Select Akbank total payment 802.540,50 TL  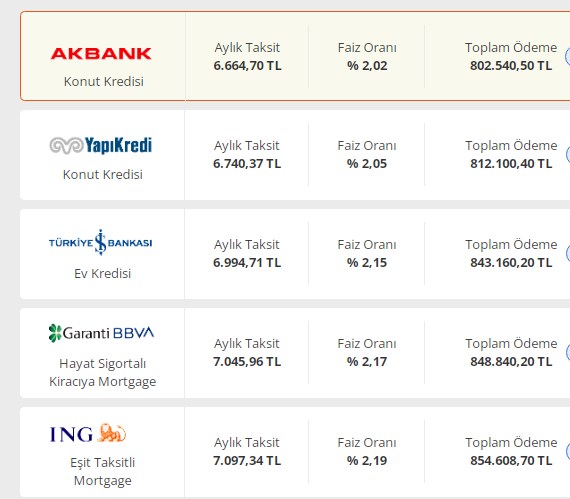[511, 66]
